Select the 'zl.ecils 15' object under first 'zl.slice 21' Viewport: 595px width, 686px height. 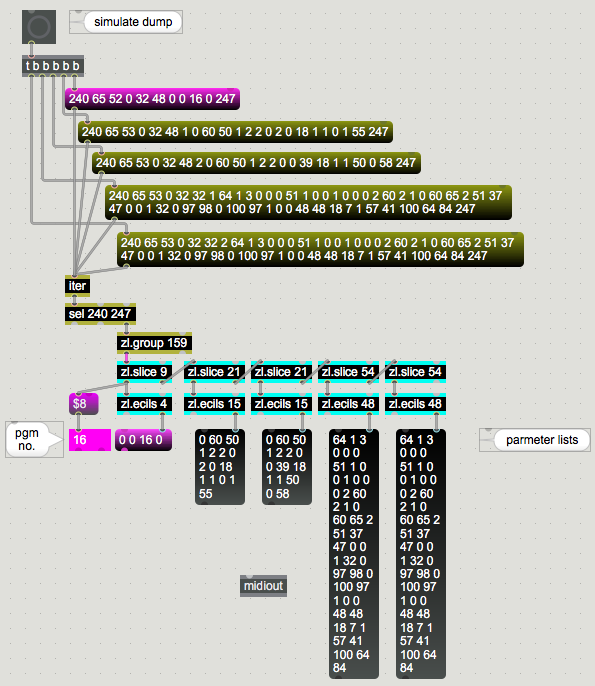[214, 404]
